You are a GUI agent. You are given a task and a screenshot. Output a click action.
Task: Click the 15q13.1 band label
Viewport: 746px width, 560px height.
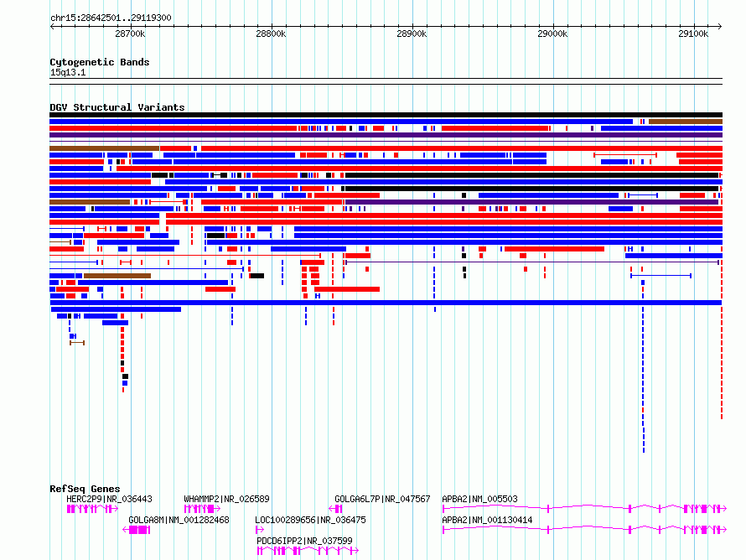click(68, 72)
